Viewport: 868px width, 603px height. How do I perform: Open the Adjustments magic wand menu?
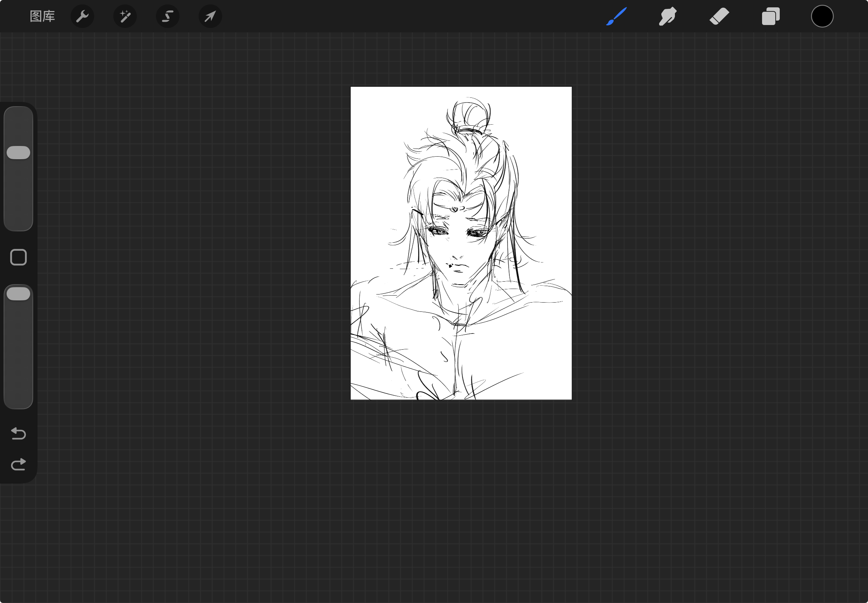125,16
